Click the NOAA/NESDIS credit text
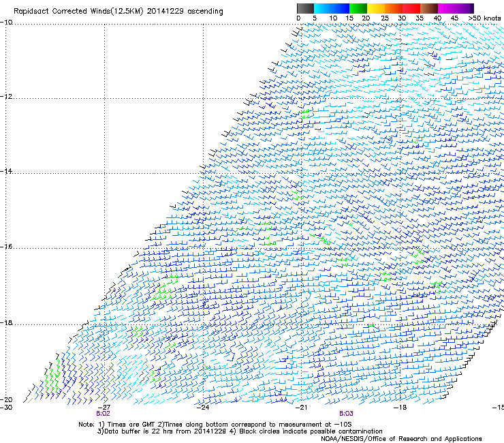 click(x=401, y=439)
